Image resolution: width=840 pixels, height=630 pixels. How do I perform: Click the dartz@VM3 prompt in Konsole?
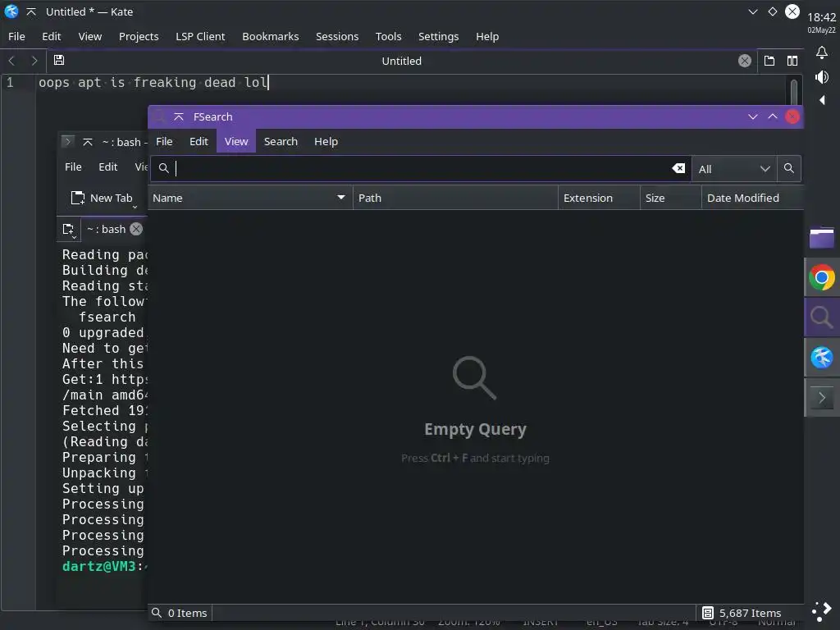point(98,566)
